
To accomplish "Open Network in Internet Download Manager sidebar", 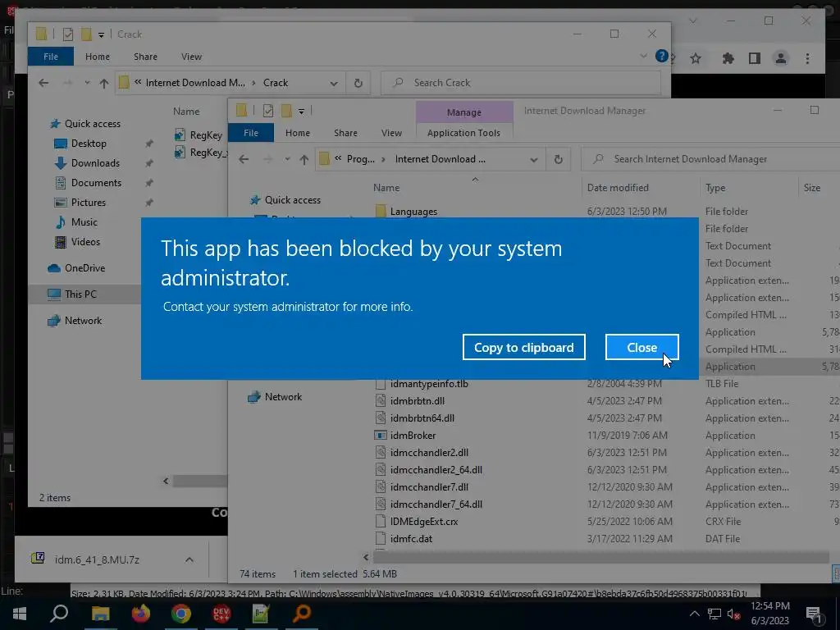I will click(x=283, y=397).
